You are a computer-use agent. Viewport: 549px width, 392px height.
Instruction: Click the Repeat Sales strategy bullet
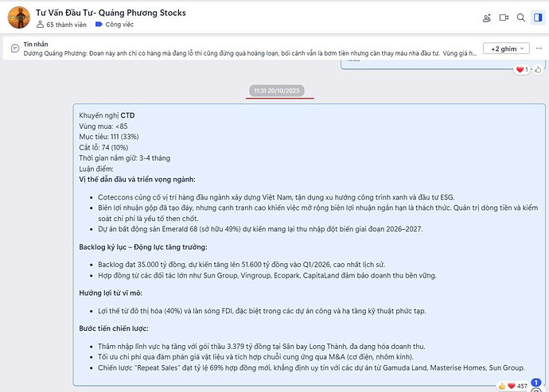click(311, 368)
